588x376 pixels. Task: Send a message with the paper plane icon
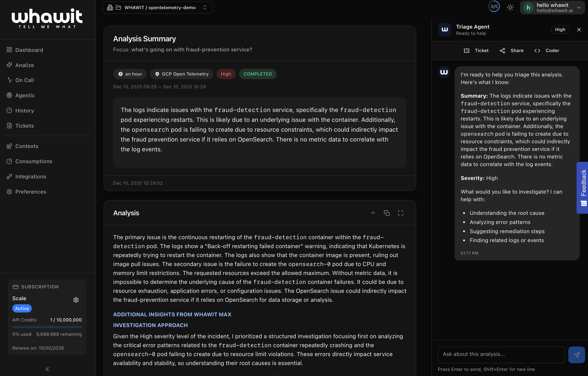click(x=577, y=355)
